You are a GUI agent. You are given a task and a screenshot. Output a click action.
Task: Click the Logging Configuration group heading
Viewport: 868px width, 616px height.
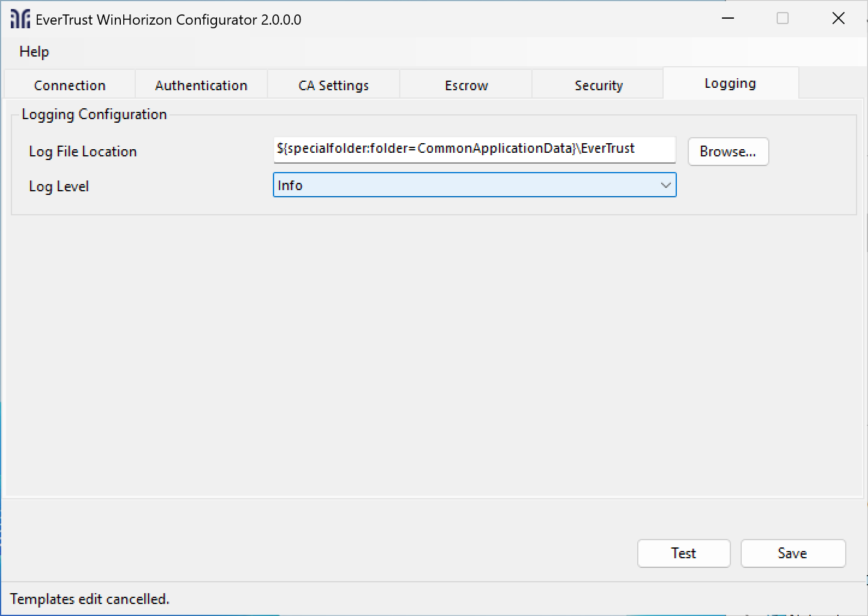click(x=94, y=114)
